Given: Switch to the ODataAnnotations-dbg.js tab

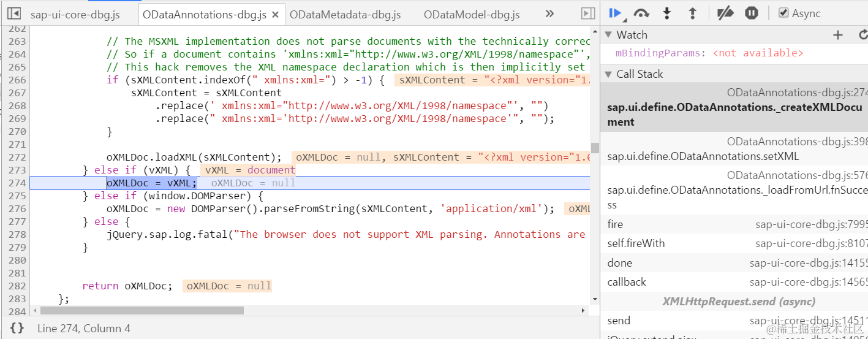Looking at the screenshot, I should pyautogui.click(x=205, y=14).
